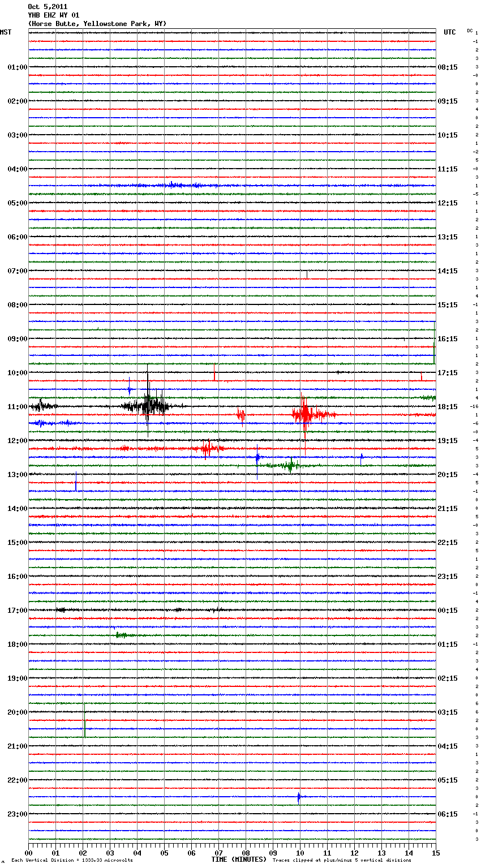Click the 09:15 UTC time label
The height and width of the screenshot is (868, 481).
[x=448, y=101]
